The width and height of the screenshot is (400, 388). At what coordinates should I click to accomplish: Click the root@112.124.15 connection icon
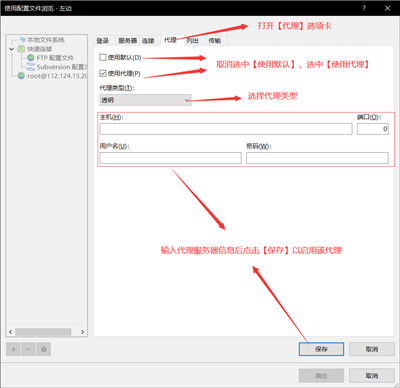click(21, 76)
